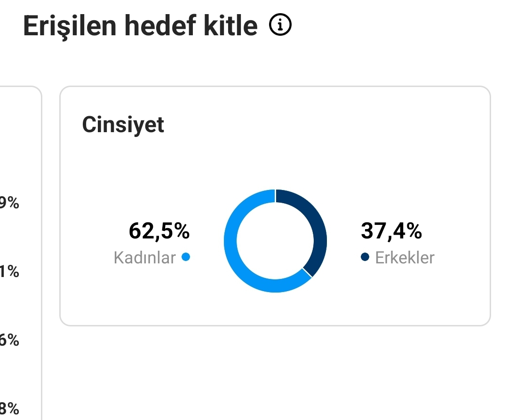Click the seam between donut segments at top

point(275,196)
